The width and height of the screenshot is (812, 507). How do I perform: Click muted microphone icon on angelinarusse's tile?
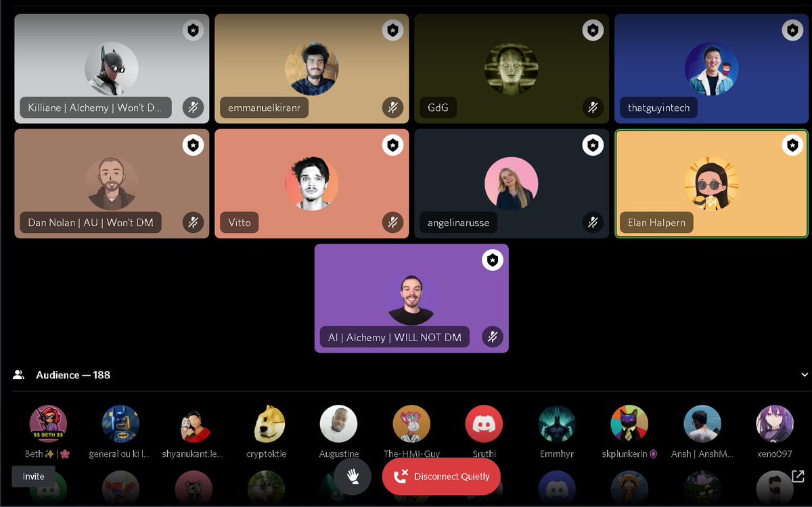click(x=593, y=222)
